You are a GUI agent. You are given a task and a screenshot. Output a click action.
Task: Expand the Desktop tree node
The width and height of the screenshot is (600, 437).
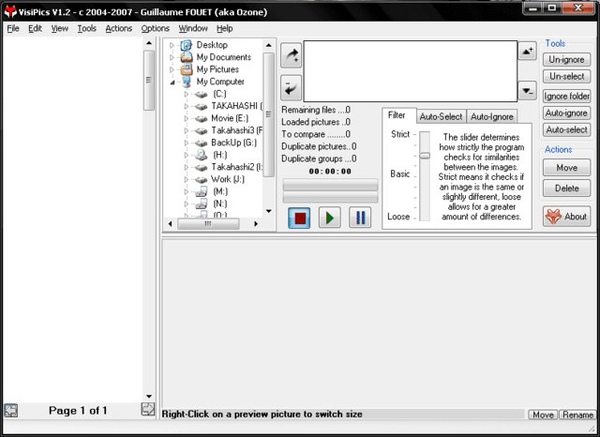click(x=172, y=45)
